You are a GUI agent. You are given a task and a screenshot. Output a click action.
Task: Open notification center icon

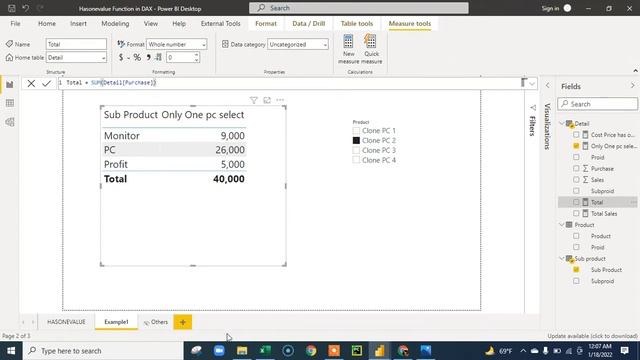624,351
